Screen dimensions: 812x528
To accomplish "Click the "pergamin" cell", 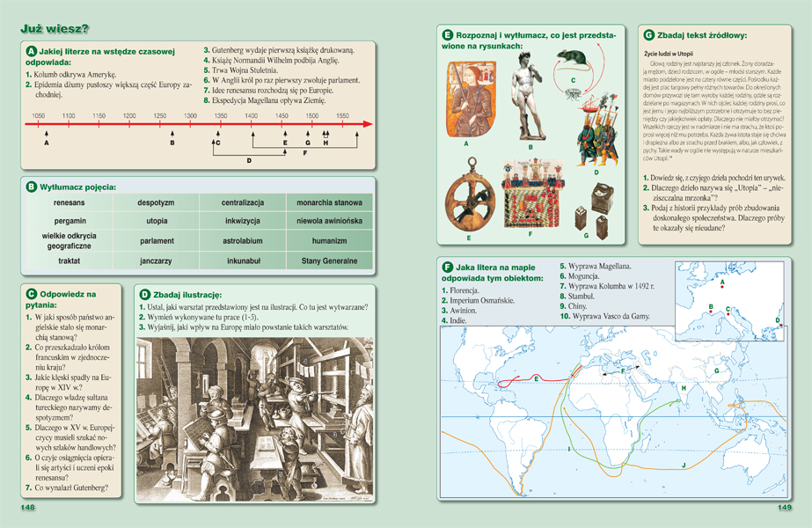I will [x=69, y=221].
